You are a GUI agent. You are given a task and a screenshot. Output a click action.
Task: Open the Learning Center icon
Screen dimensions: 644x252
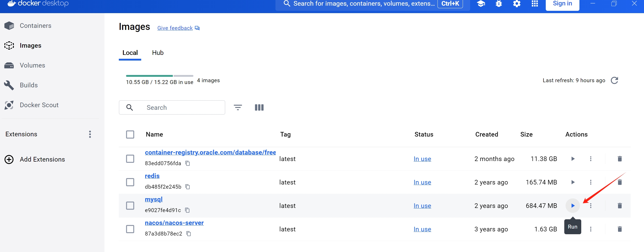[x=481, y=4]
